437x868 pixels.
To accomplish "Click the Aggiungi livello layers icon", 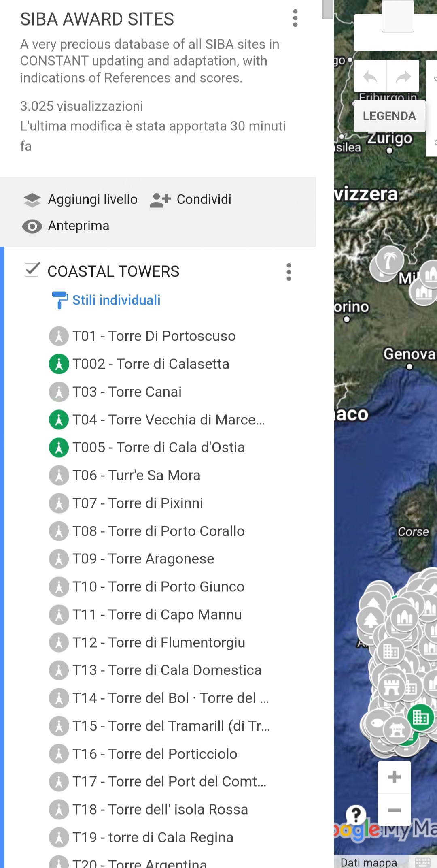I will [x=32, y=200].
